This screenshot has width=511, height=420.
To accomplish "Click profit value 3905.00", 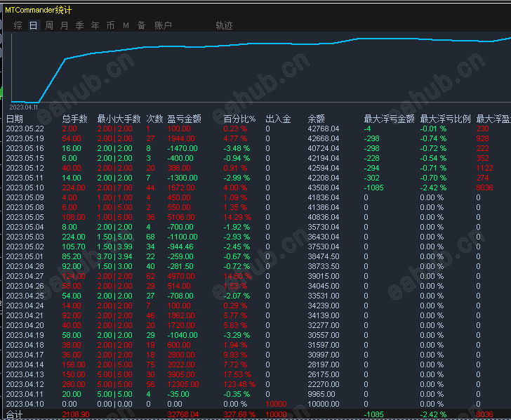I will 181,374.
